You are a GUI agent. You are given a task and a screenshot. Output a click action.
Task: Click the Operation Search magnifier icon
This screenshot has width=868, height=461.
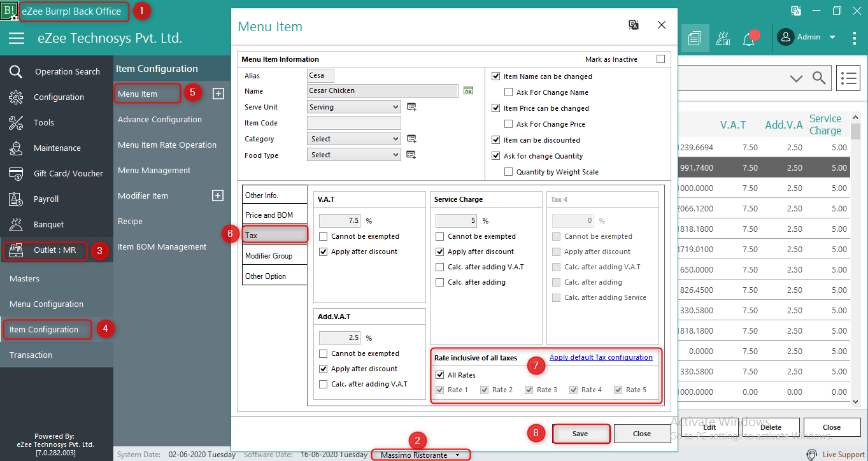[x=16, y=71]
